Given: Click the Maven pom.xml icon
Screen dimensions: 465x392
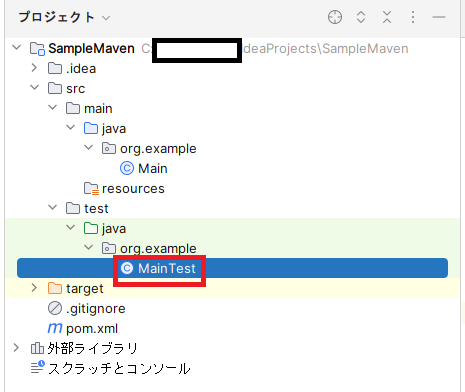Looking at the screenshot, I should click(x=55, y=328).
